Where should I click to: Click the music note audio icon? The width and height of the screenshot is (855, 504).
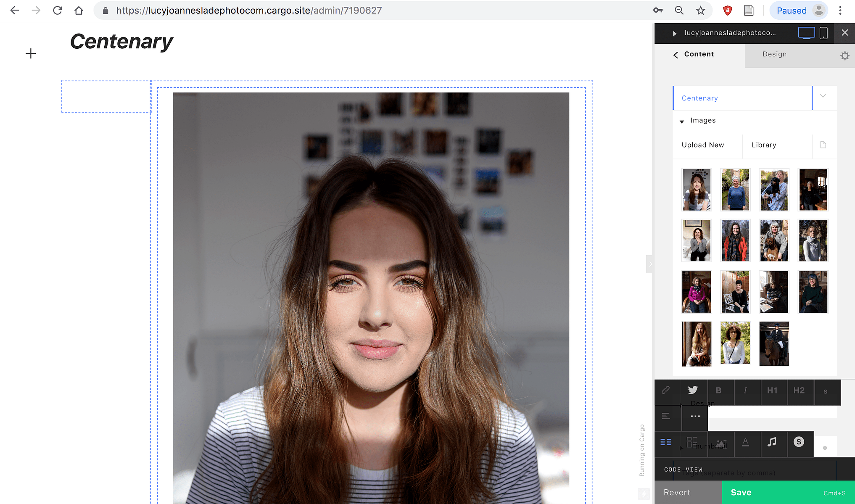coord(772,442)
